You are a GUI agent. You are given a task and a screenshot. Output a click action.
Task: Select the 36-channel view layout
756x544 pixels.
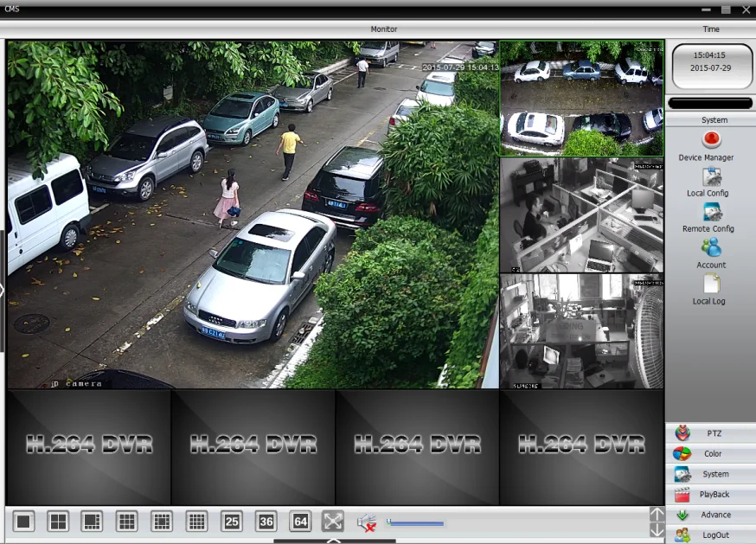click(x=266, y=522)
